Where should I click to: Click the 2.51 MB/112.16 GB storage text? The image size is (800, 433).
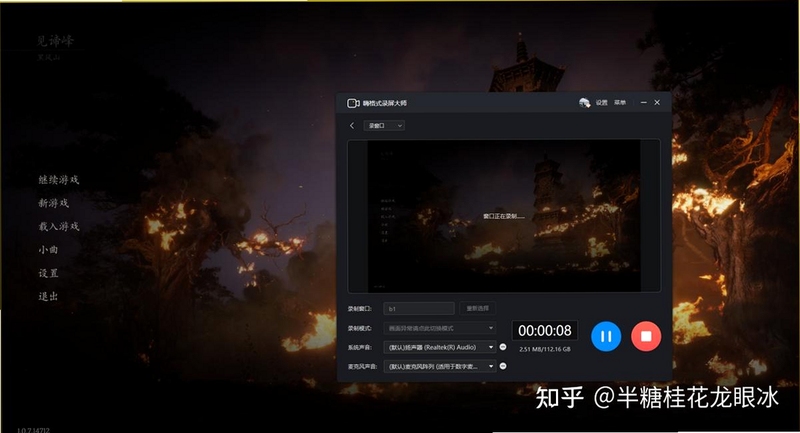coord(545,349)
